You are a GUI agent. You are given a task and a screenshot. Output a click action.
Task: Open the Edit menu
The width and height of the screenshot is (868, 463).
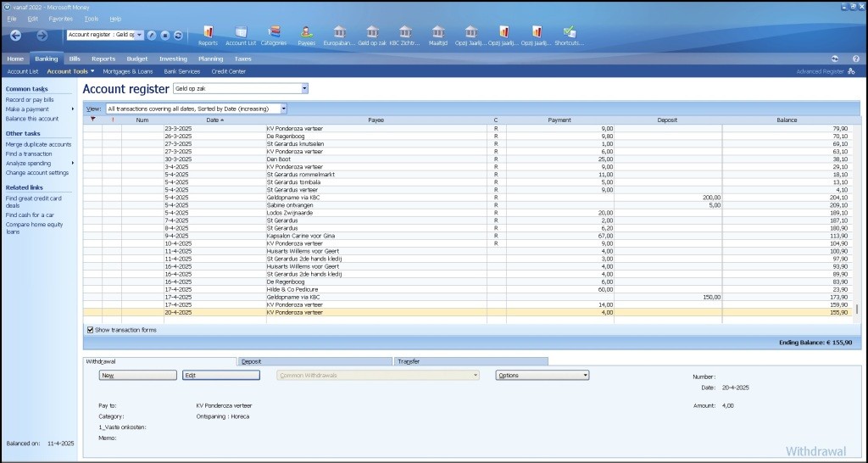pyautogui.click(x=33, y=19)
